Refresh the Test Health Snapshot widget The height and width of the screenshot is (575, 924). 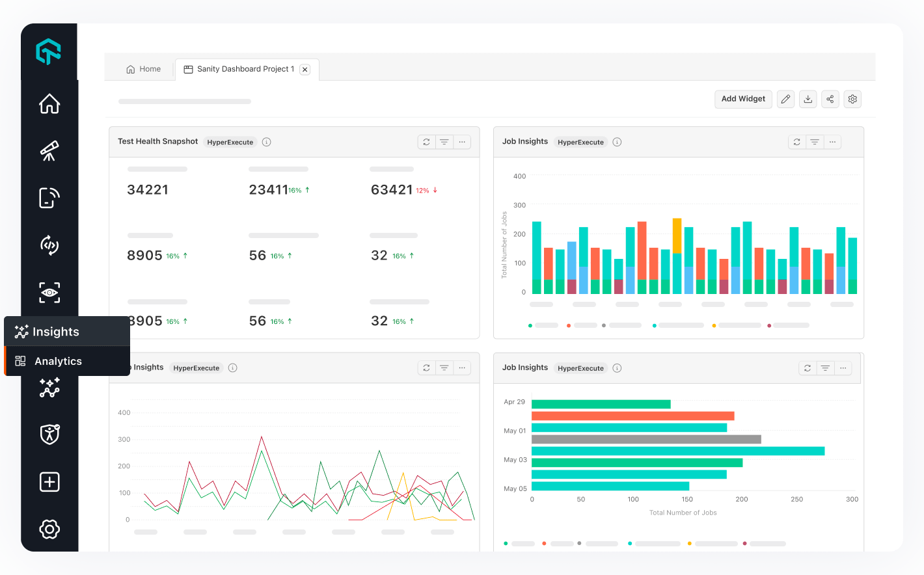426,141
